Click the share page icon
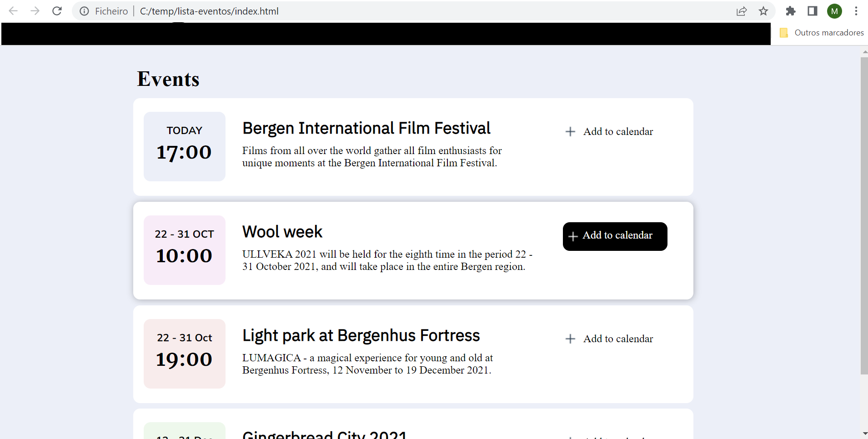This screenshot has width=868, height=439. (x=742, y=11)
